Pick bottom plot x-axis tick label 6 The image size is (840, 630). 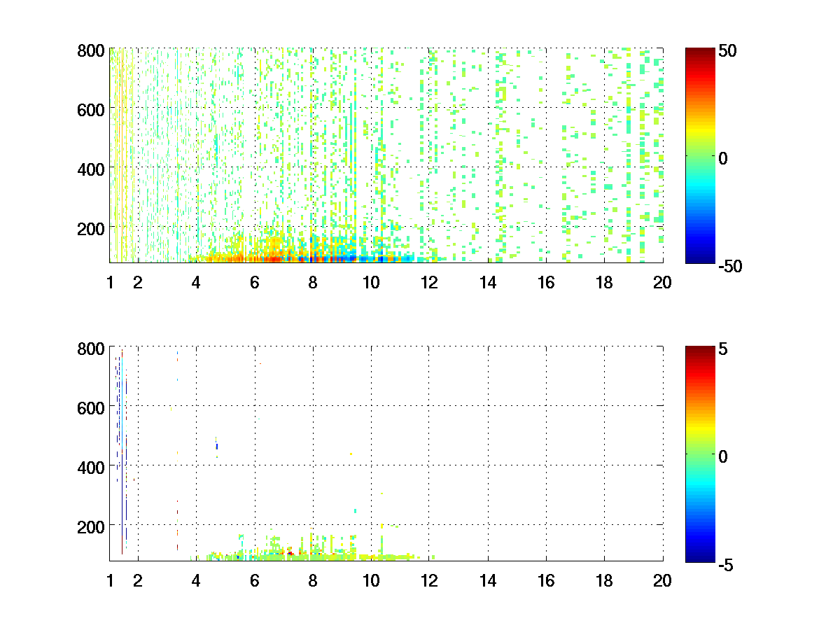click(x=255, y=581)
